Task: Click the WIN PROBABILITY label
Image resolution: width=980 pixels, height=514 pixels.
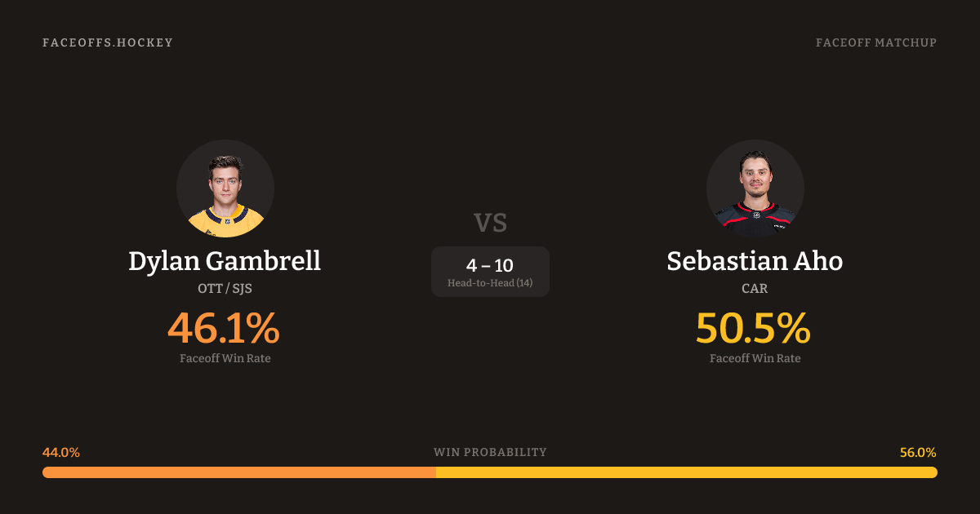Action: [490, 452]
